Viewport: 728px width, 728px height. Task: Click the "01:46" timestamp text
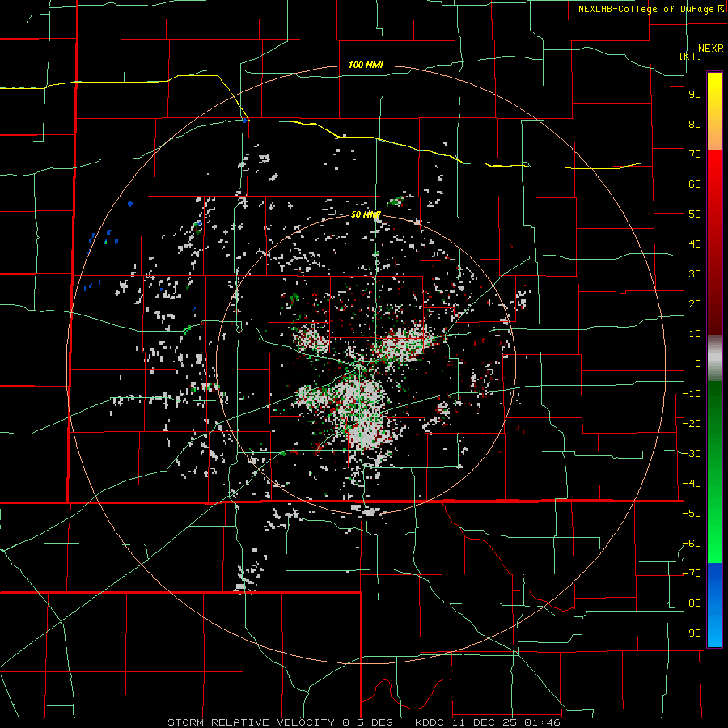tap(542, 722)
